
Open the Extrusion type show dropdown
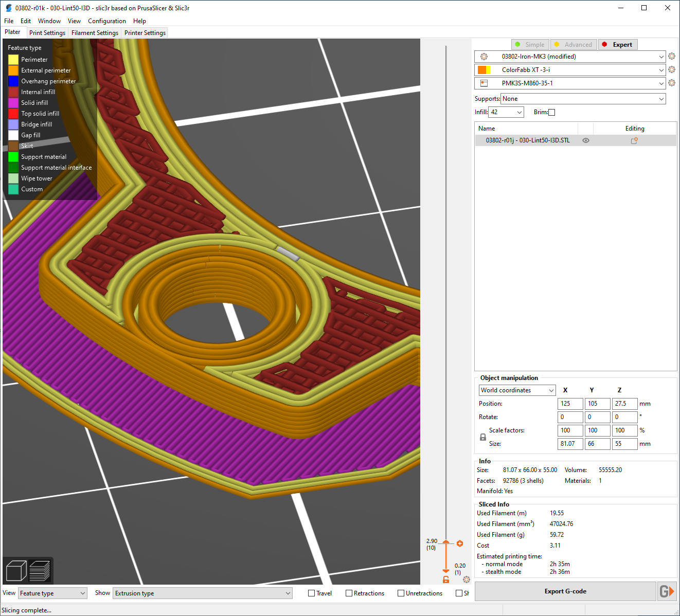203,593
